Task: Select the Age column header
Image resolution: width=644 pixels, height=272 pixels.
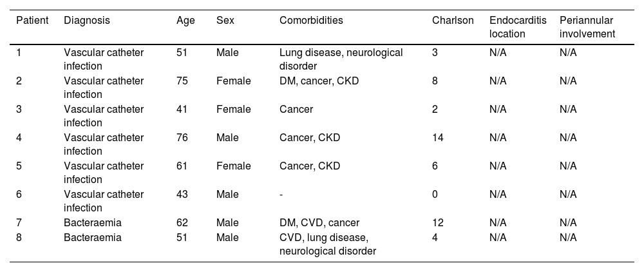Action: click(185, 20)
